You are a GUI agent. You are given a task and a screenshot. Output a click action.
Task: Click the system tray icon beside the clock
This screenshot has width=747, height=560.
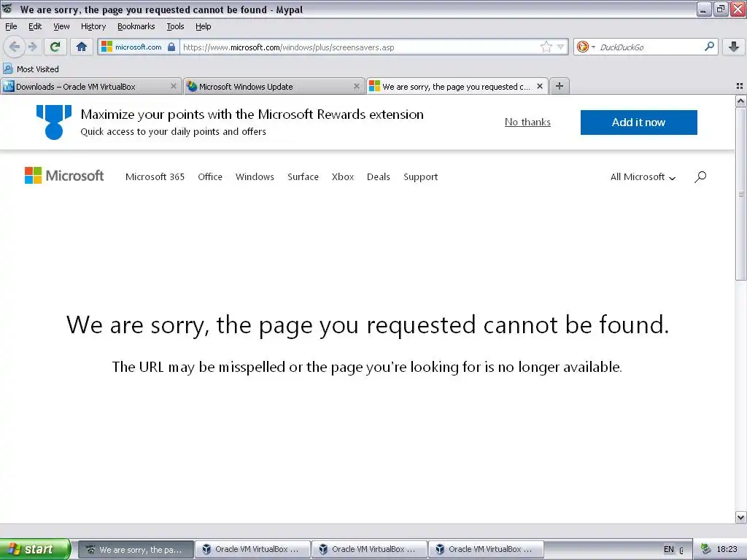pos(706,549)
